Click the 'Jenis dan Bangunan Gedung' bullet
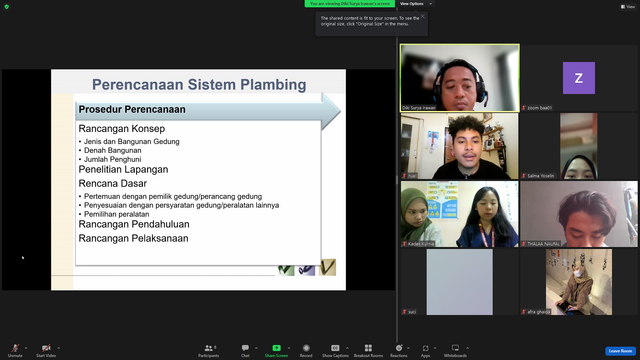 pyautogui.click(x=131, y=142)
